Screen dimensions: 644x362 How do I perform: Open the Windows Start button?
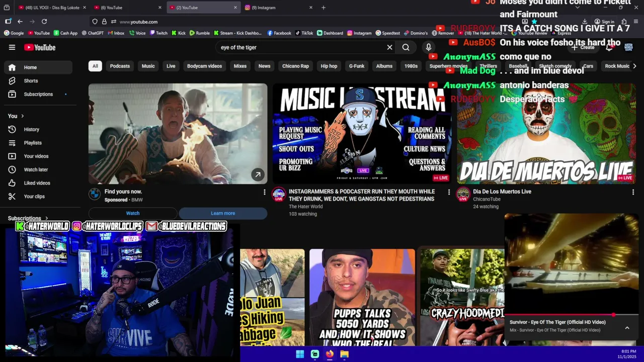coord(300,354)
